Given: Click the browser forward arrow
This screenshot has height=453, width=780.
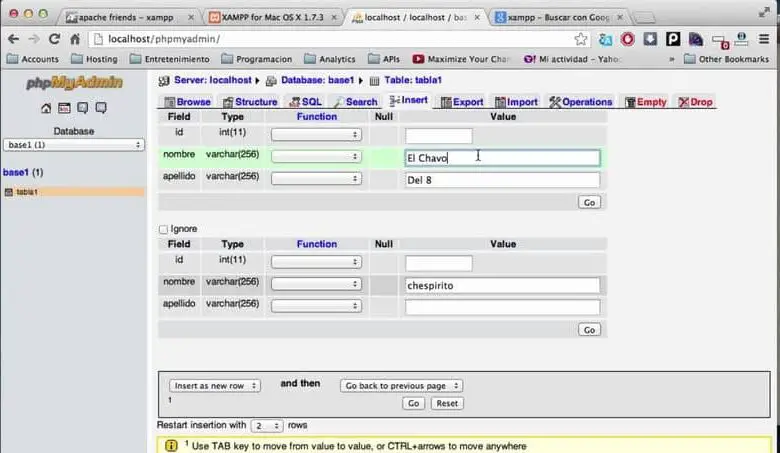Looking at the screenshot, I should 34,39.
